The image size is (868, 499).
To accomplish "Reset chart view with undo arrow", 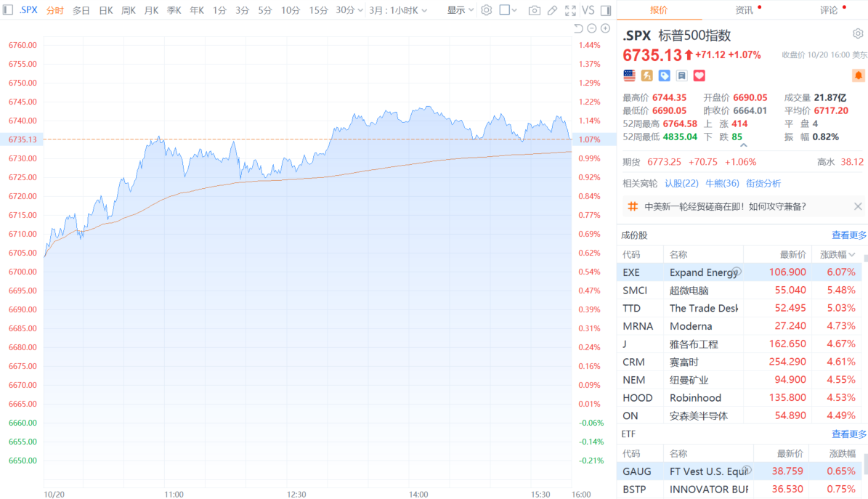I will coord(579,28).
